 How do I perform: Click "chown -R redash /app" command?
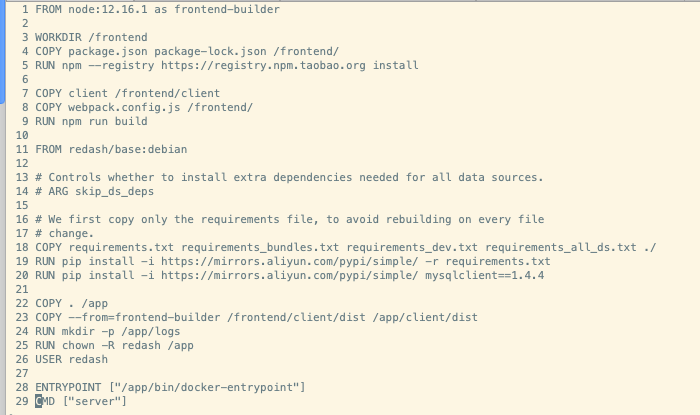(x=128, y=345)
